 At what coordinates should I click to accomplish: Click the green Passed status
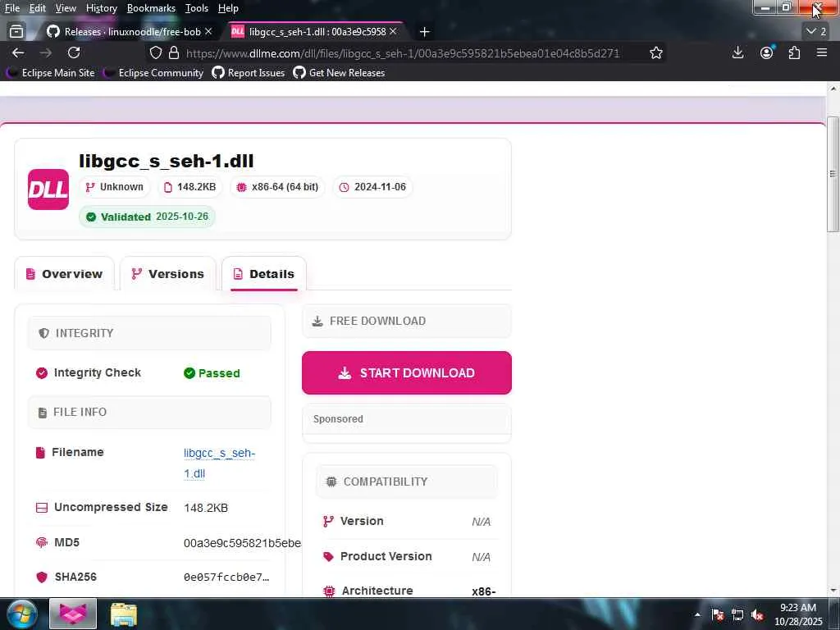[212, 373]
